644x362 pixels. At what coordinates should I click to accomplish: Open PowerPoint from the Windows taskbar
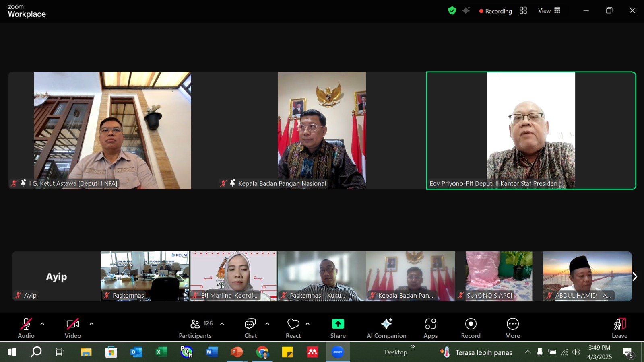click(237, 352)
